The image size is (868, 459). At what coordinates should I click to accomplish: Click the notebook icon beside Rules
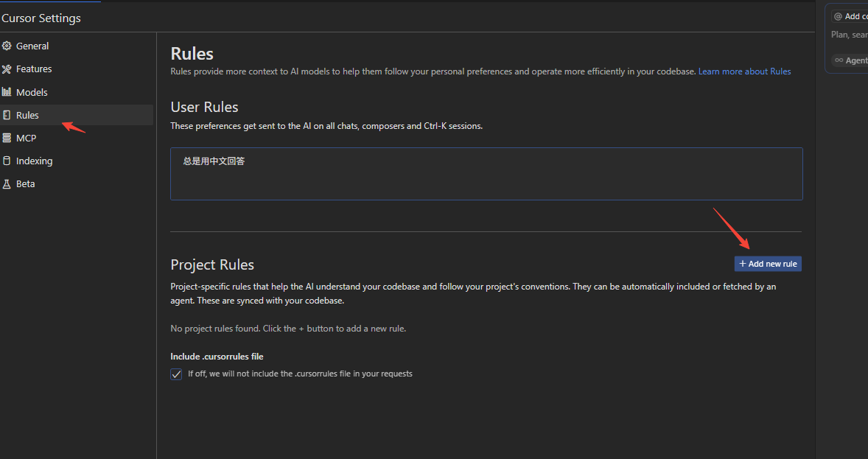pos(7,115)
